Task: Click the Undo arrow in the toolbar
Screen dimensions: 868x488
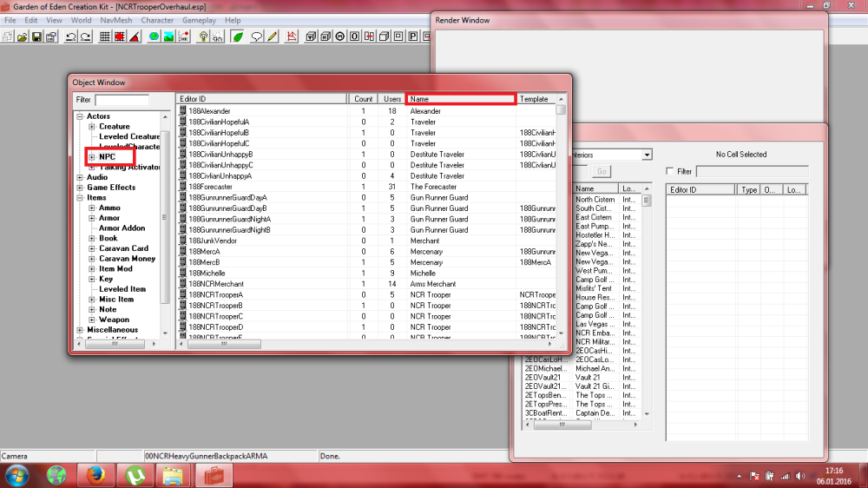Action: (x=71, y=37)
